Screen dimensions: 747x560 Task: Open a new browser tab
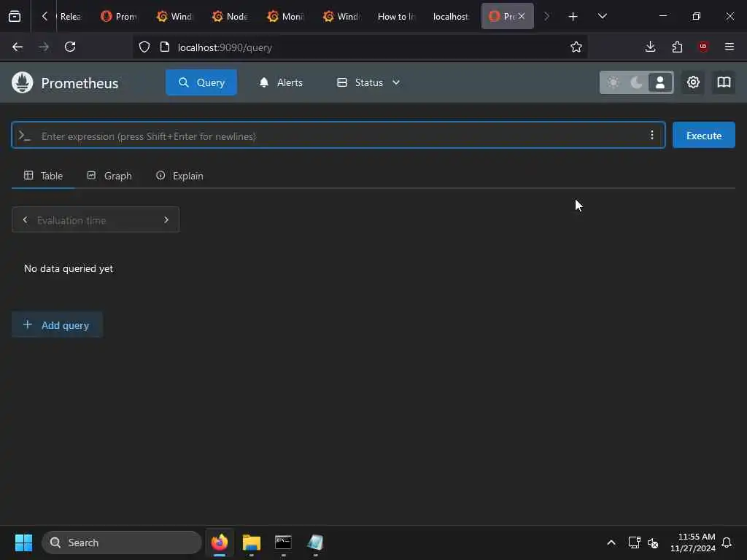pyautogui.click(x=573, y=17)
